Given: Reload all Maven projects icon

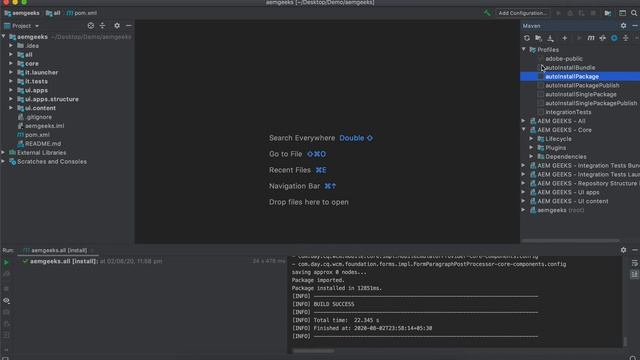Looking at the screenshot, I should point(527,38).
